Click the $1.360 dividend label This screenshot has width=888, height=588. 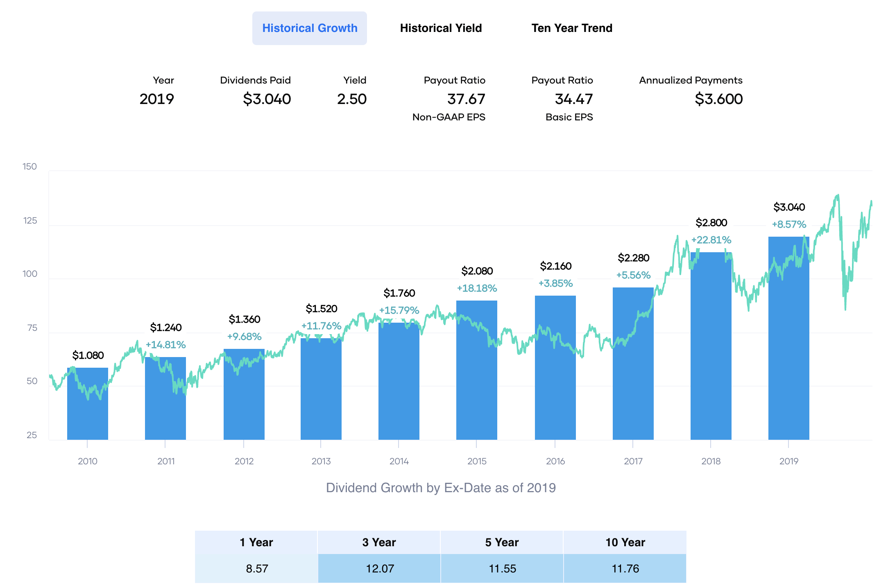tap(245, 319)
